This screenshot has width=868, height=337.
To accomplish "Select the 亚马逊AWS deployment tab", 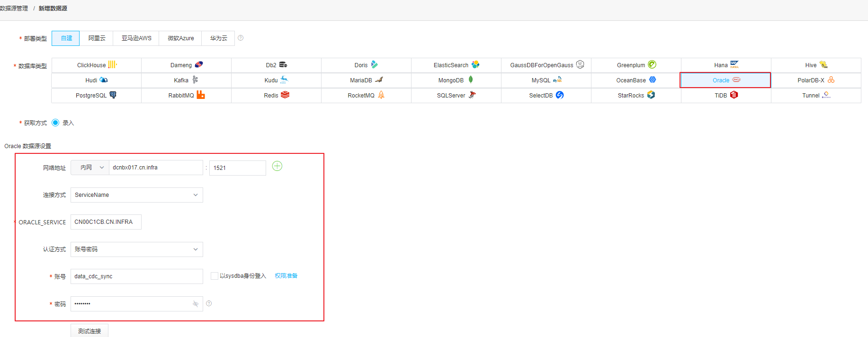I will [136, 38].
